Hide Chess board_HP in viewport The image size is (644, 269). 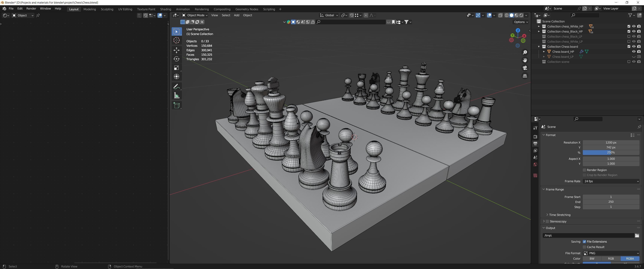pyautogui.click(x=634, y=51)
